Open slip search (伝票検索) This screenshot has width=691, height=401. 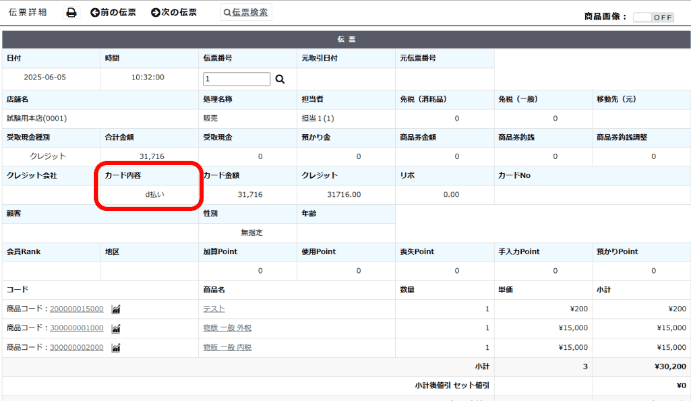(x=246, y=13)
